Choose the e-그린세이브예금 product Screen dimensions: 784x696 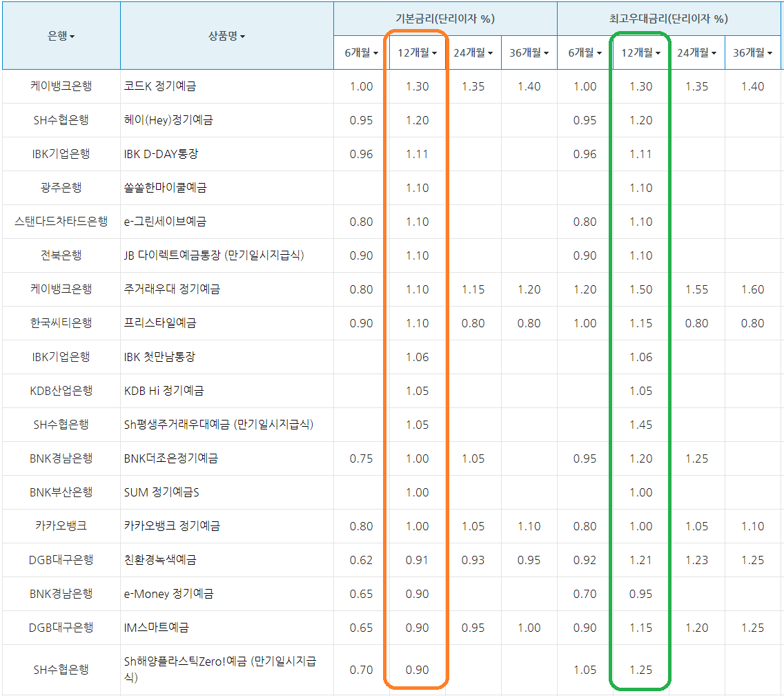pyautogui.click(x=165, y=222)
